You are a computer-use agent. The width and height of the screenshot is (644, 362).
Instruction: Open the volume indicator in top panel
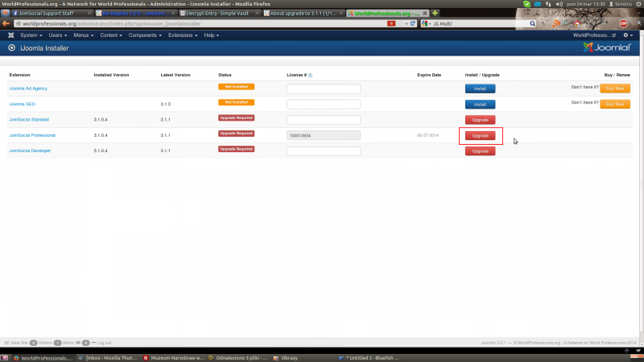(559, 4)
